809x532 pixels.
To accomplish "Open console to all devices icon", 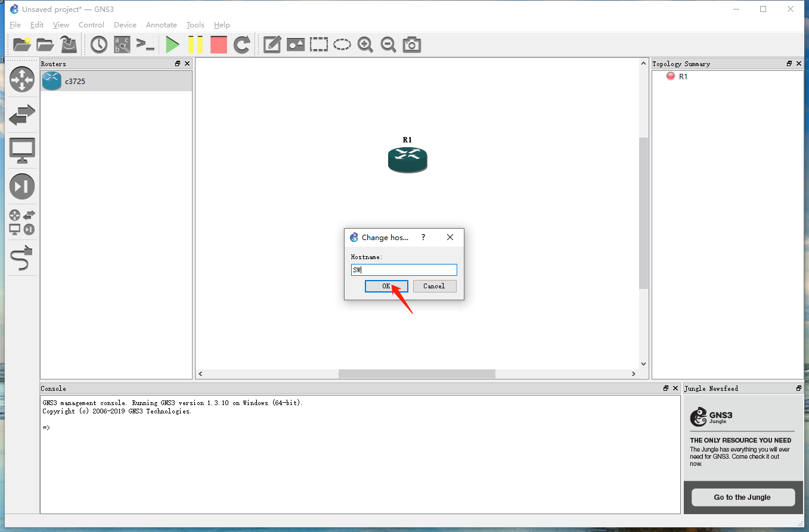I will coord(145,44).
